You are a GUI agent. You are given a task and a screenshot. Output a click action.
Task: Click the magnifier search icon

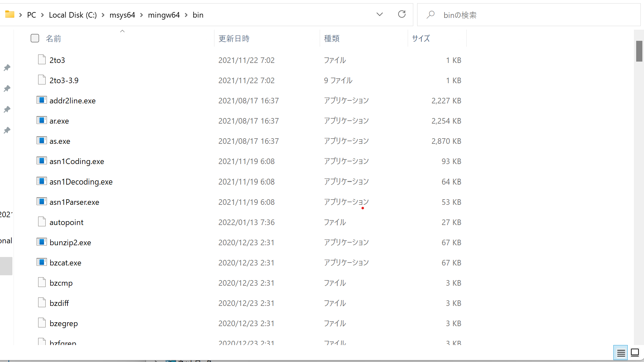tap(431, 15)
